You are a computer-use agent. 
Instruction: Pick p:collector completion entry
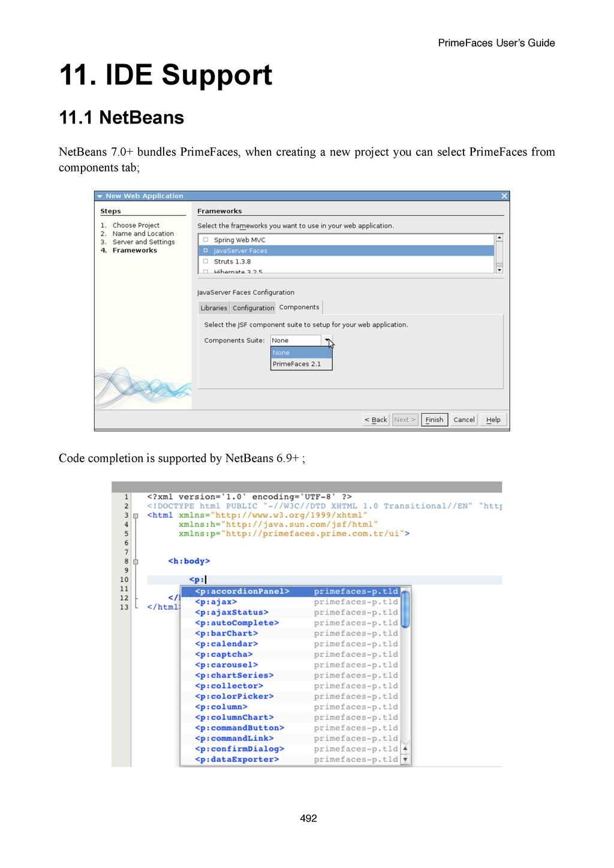[x=291, y=686]
